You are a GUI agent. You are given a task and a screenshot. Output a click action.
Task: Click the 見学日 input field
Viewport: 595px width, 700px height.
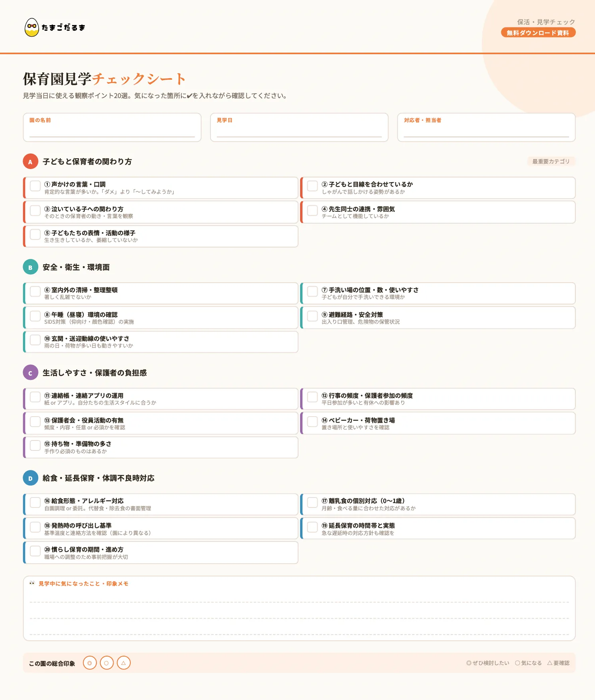[x=299, y=127]
